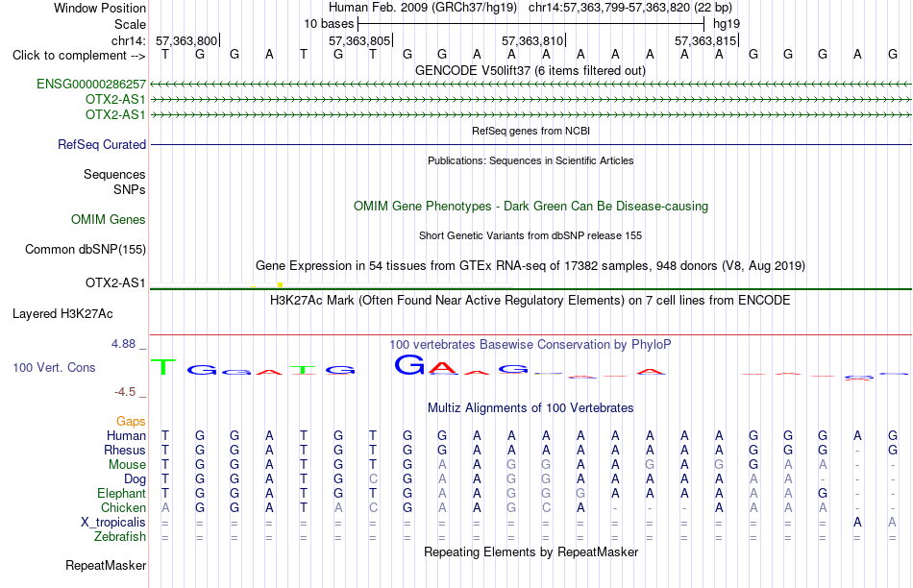Select the Gaps label in Multiz alignment
Viewport: 913px width, 588px height.
point(131,421)
